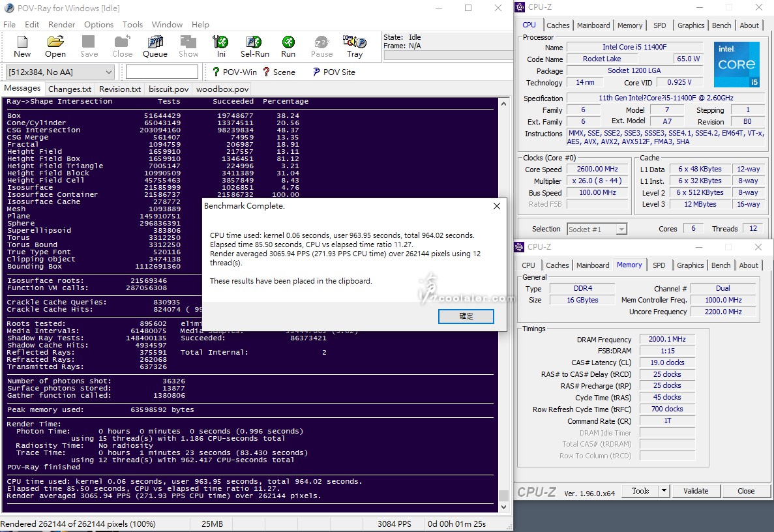Open the Render menu
The width and height of the screenshot is (774, 532).
click(62, 24)
